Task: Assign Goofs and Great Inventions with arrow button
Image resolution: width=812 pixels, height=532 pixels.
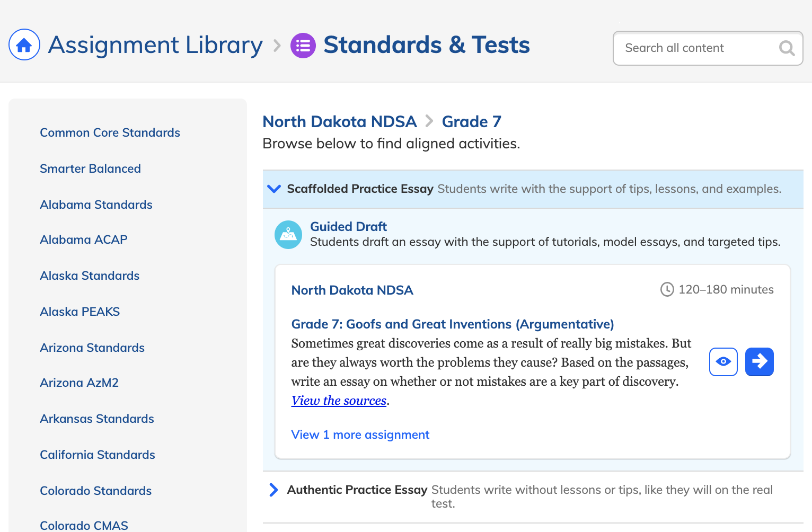Action: (760, 361)
